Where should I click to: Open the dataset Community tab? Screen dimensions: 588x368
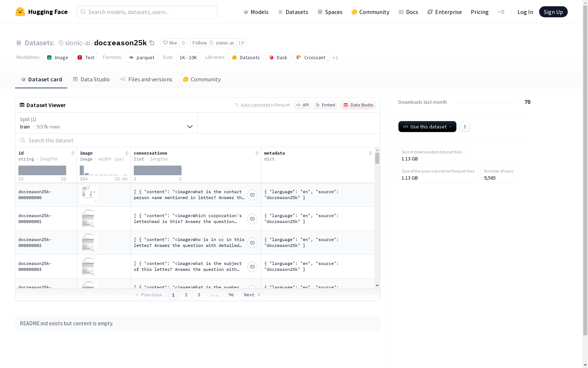click(202, 79)
